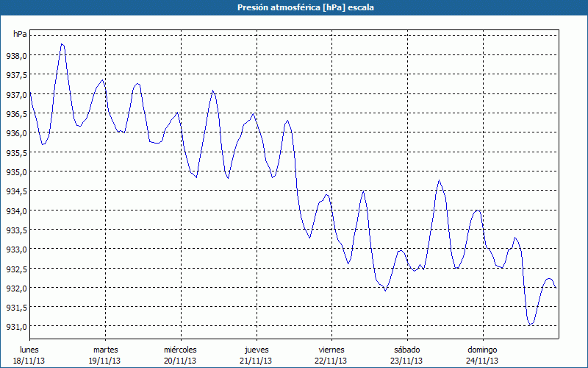Select the 938,0 y-axis label
The height and width of the screenshot is (368, 588).
click(x=17, y=56)
